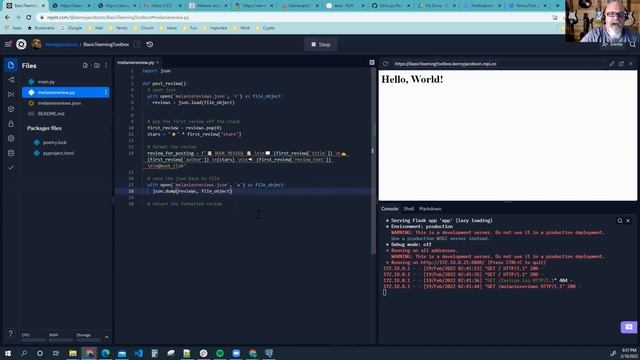Screen dimensions: 640x360
Task: Click the webview edit pencil icon
Action: [611, 64]
